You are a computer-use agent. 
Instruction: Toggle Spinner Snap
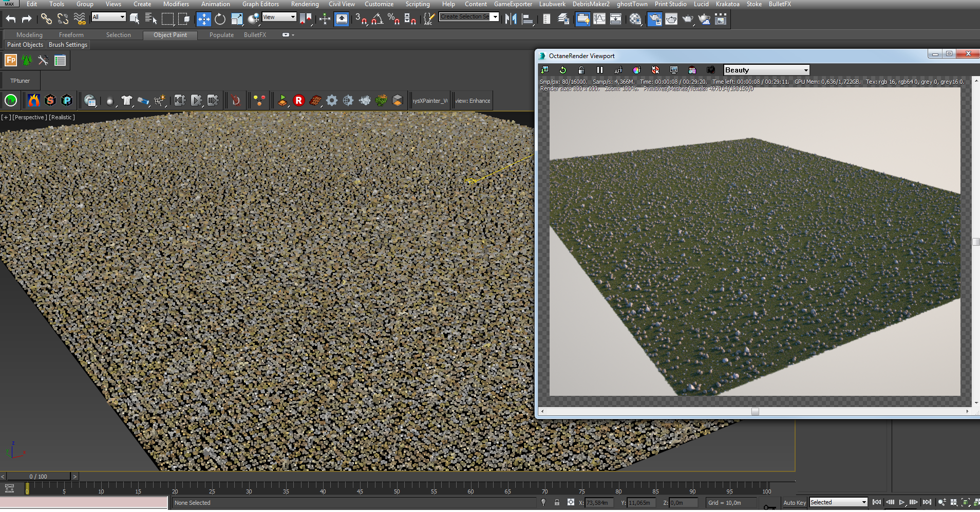point(410,20)
